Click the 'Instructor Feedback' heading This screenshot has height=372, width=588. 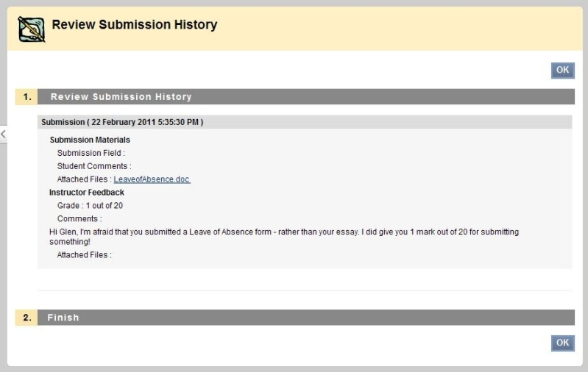pos(87,193)
